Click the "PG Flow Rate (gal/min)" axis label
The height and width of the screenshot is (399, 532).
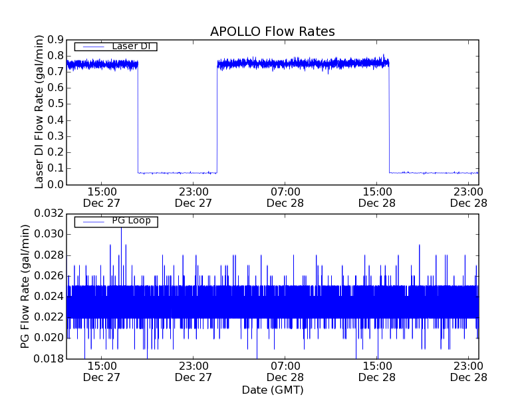25,287
